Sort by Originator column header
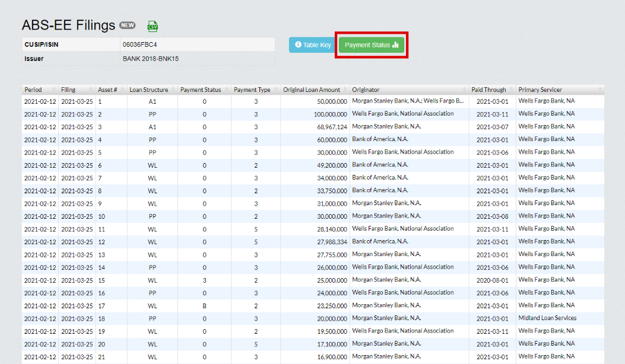The height and width of the screenshot is (364, 625). coord(366,90)
